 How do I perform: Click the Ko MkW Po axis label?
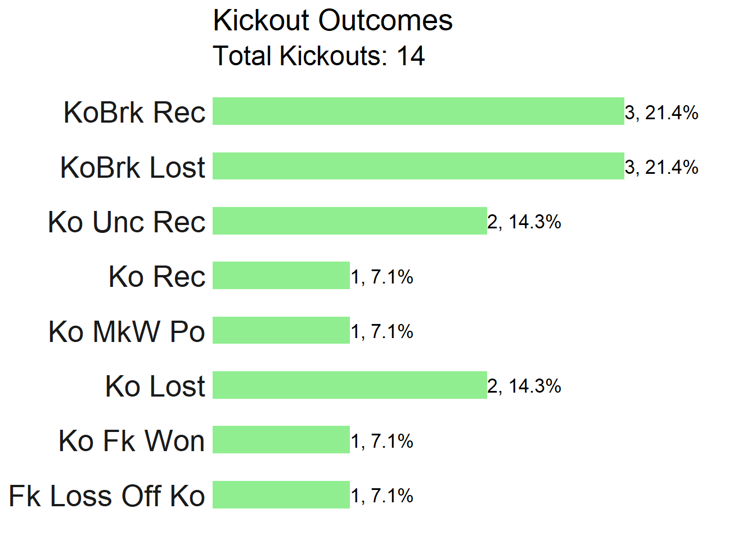[x=127, y=332]
